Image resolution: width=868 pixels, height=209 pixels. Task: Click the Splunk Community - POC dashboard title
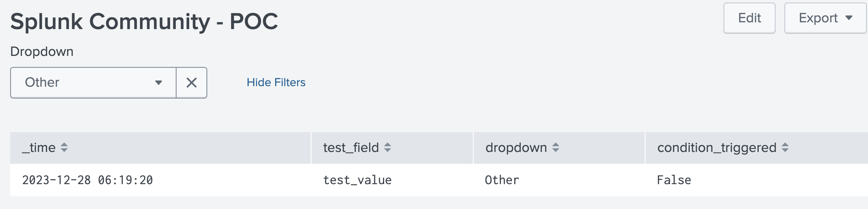[x=144, y=22]
